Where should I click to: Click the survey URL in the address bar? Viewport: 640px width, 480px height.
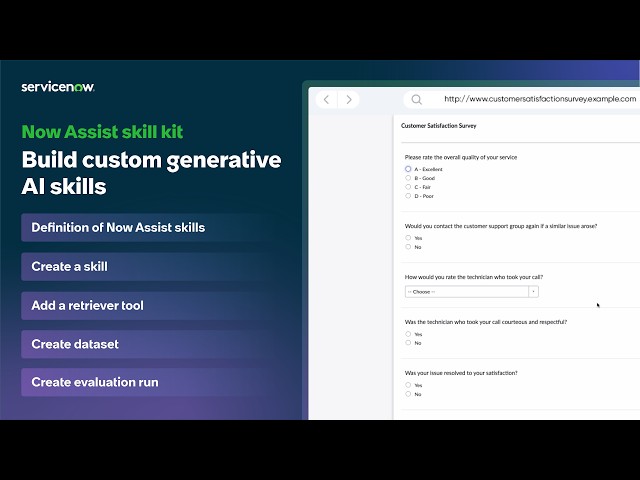pos(540,99)
